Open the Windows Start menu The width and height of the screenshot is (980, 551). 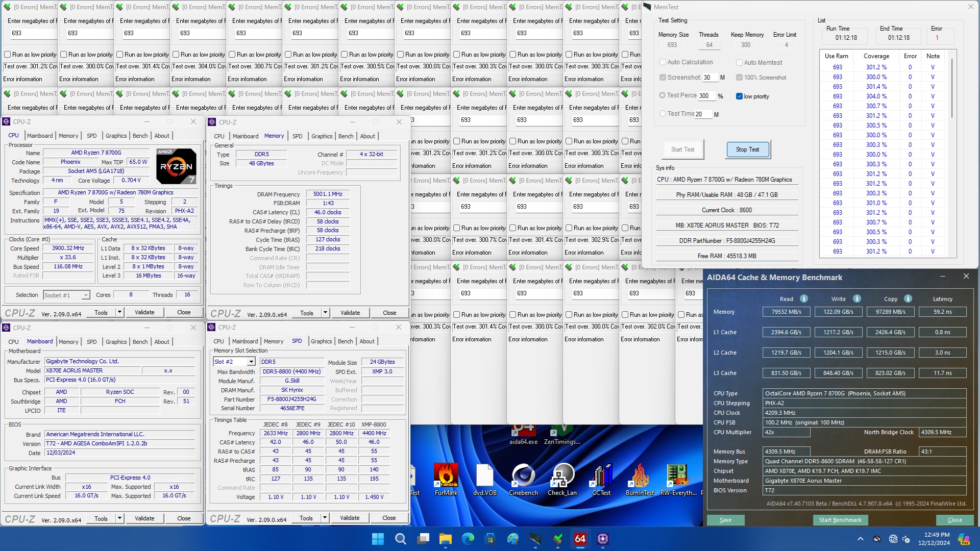click(x=378, y=539)
